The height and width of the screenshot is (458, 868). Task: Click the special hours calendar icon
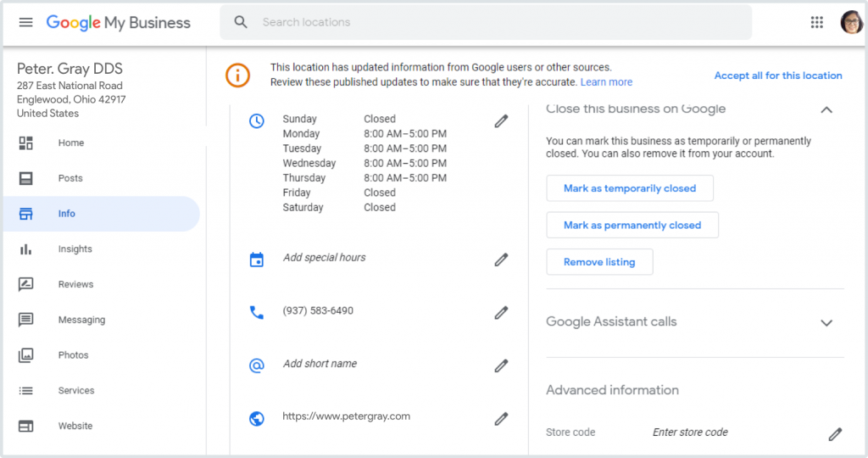pos(256,260)
